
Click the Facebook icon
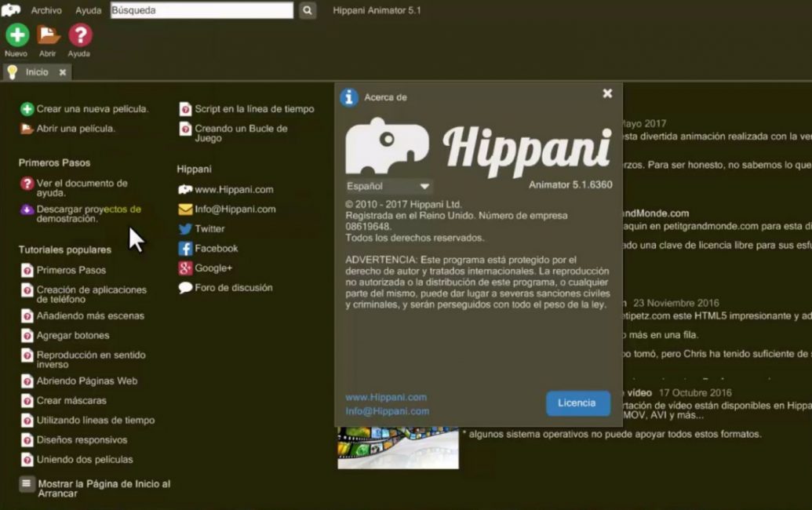tap(185, 249)
